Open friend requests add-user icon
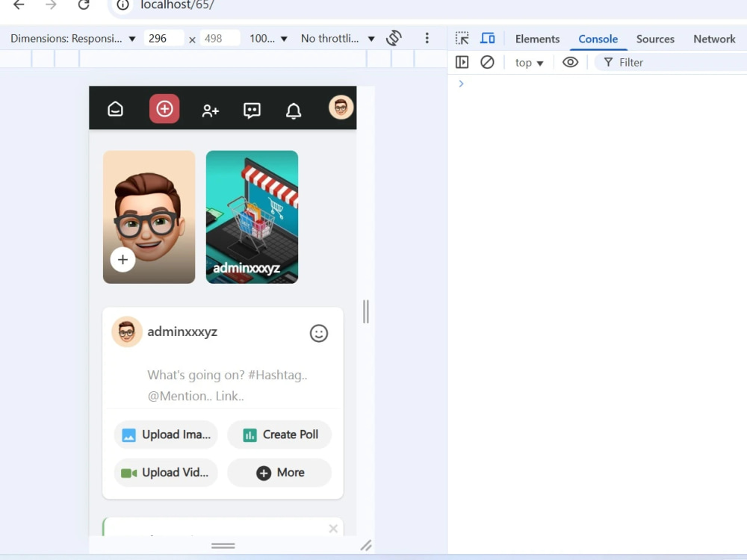This screenshot has height=560, width=747. click(210, 111)
